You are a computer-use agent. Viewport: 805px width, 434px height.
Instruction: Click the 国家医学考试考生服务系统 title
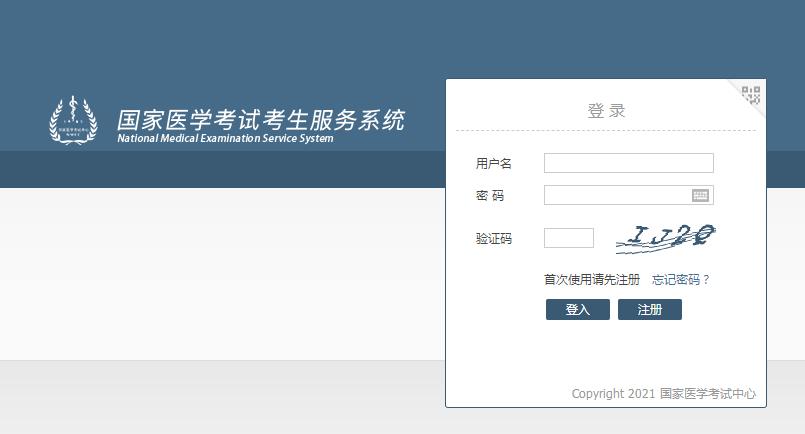coord(260,120)
